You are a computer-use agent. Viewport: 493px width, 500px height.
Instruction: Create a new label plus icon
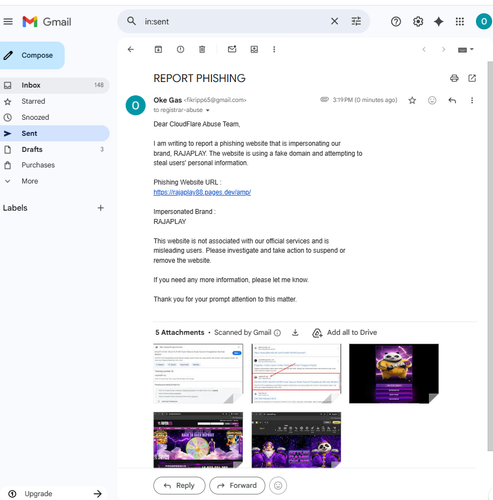click(x=101, y=208)
